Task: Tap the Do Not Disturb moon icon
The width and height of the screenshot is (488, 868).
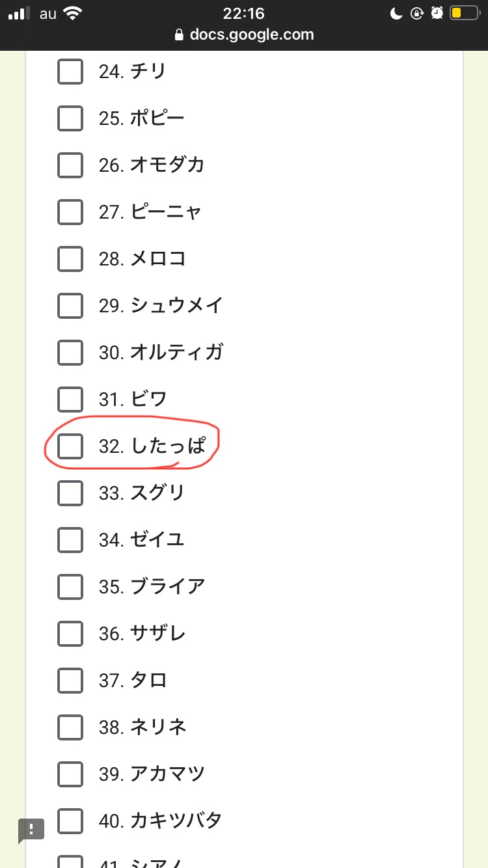Action: click(x=396, y=13)
